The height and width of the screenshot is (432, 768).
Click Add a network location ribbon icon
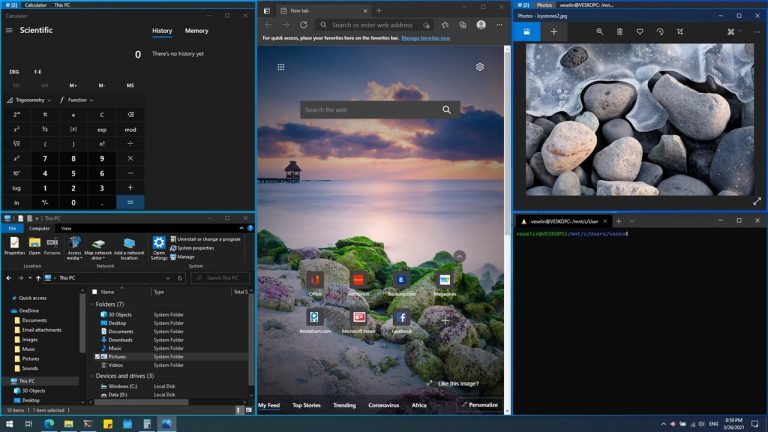pos(129,249)
